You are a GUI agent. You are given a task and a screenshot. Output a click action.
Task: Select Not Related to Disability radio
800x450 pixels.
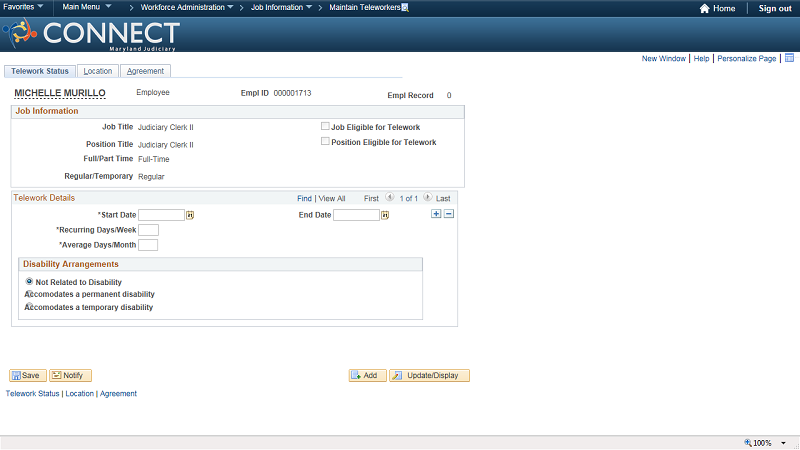29,281
